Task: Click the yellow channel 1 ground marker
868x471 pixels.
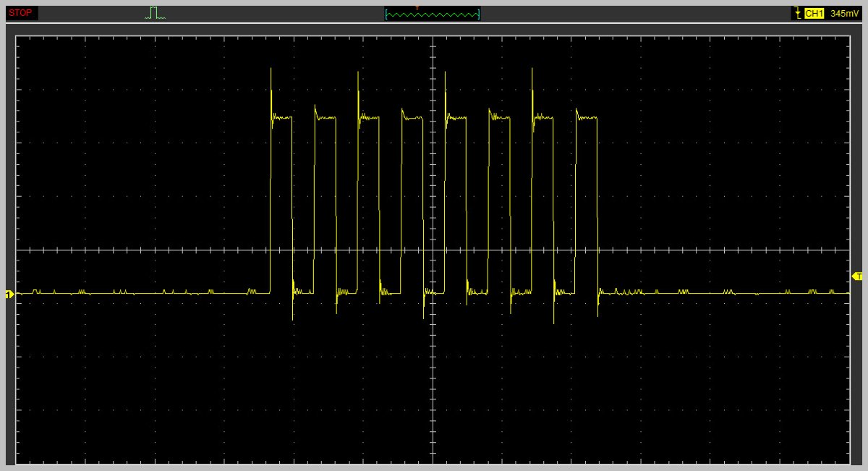Action: [9, 294]
